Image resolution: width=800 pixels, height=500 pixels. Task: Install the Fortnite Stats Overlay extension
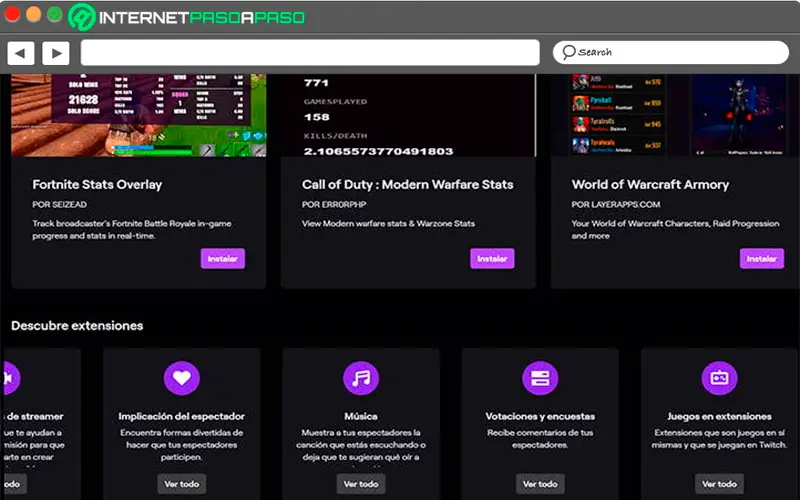coord(222,259)
